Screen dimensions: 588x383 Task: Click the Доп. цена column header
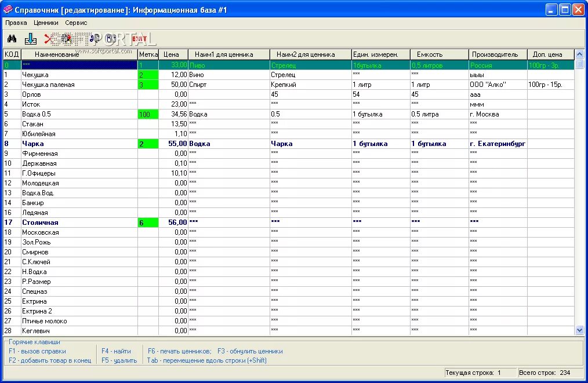[550, 54]
